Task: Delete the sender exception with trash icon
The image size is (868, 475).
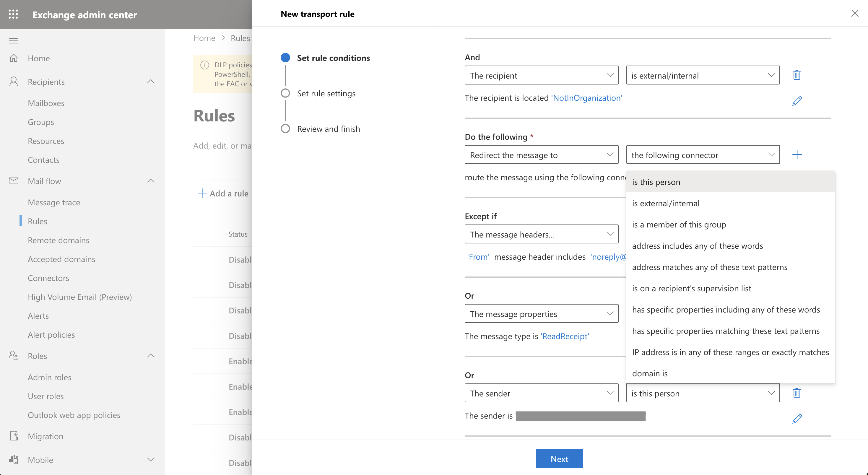Action: point(797,393)
